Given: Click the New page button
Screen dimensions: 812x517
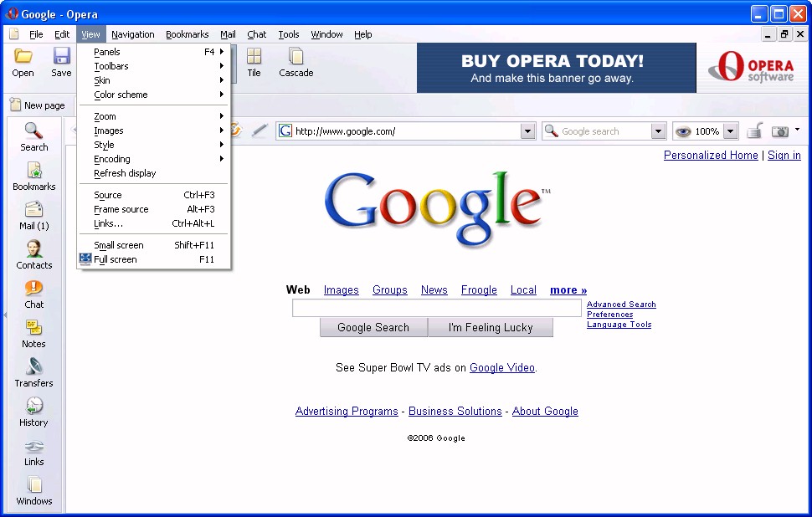Looking at the screenshot, I should [38, 105].
